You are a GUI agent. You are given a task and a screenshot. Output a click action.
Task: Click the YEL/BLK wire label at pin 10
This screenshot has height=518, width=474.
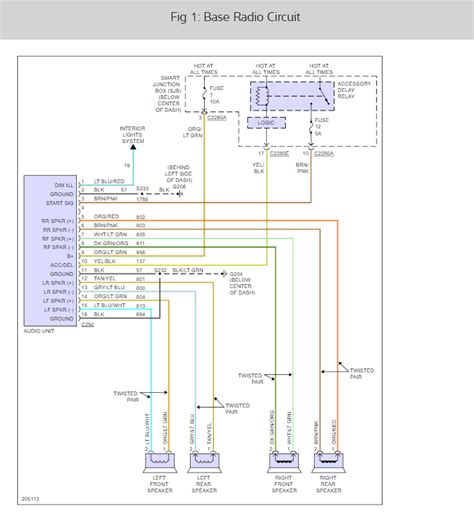click(105, 261)
